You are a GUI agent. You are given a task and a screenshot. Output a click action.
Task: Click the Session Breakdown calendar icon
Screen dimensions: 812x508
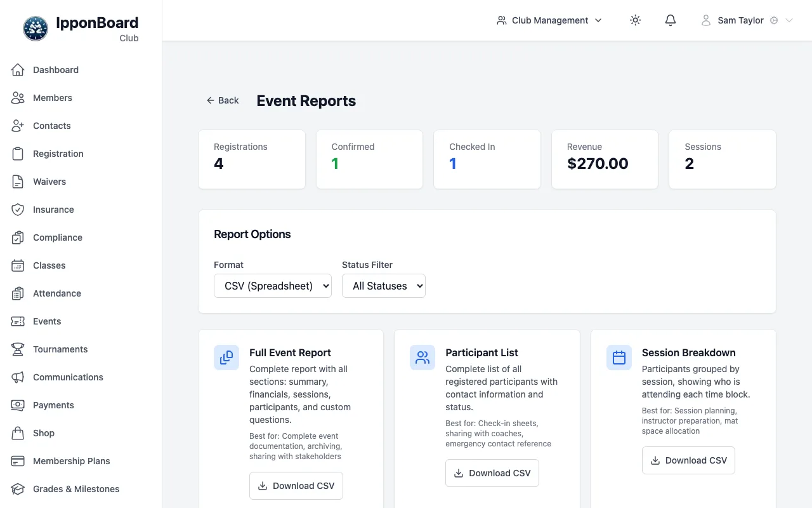click(619, 358)
